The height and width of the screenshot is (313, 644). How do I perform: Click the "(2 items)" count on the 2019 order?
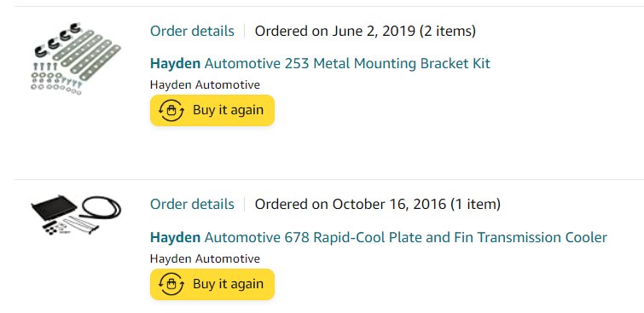pyautogui.click(x=448, y=31)
